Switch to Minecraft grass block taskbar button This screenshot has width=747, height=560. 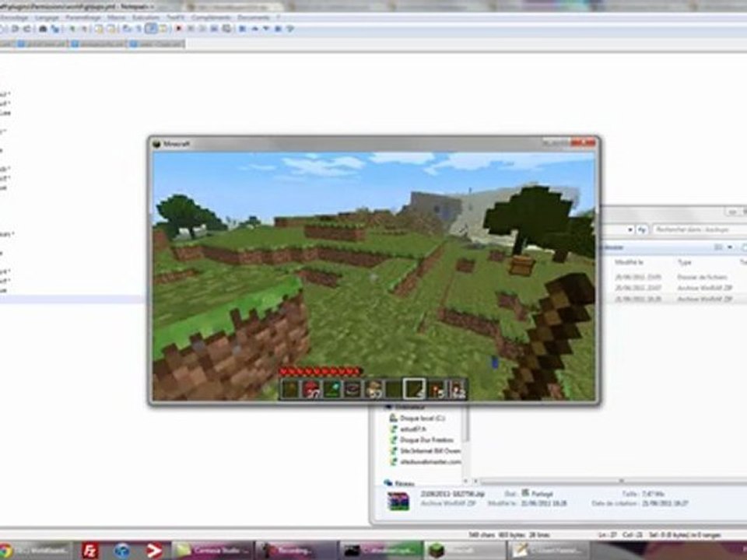point(465,551)
